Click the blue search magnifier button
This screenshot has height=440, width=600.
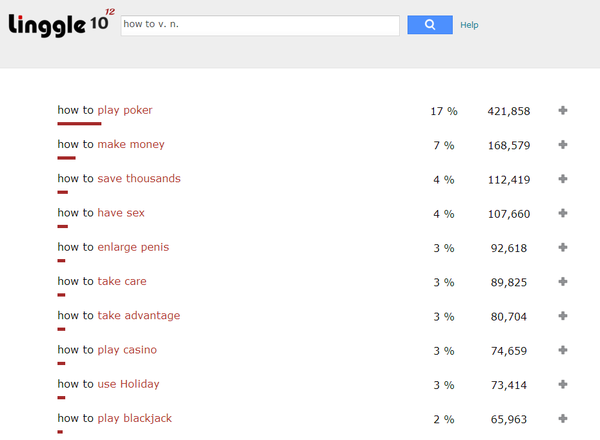tap(430, 25)
